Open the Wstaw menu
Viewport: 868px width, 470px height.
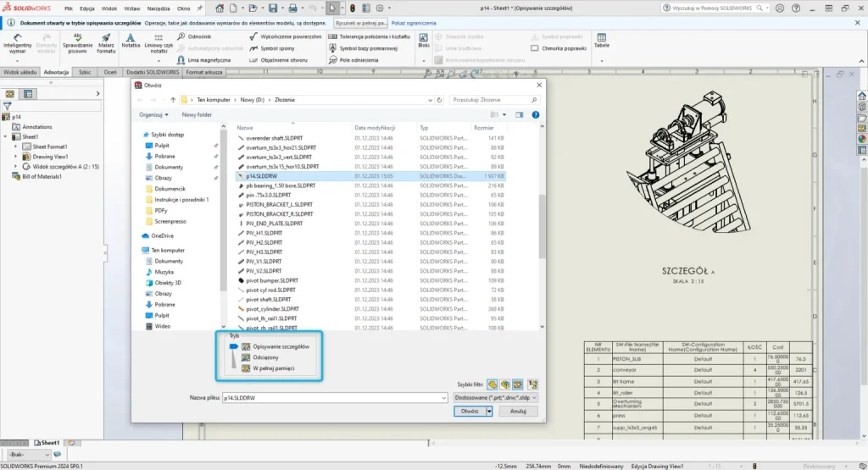pyautogui.click(x=131, y=8)
